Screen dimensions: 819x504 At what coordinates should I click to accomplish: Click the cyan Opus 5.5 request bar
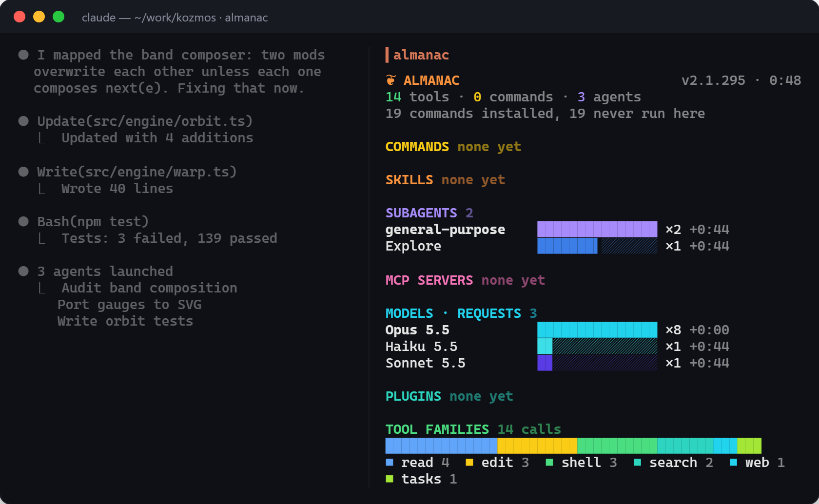(x=597, y=330)
